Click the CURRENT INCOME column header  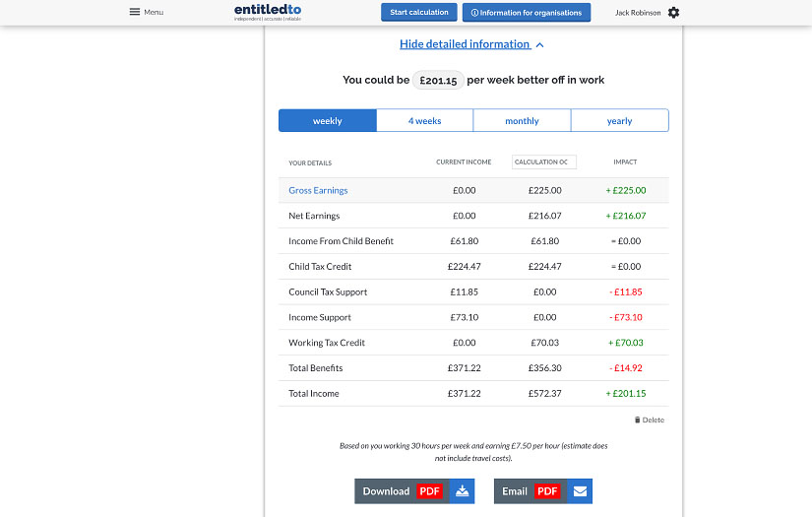pyautogui.click(x=464, y=162)
